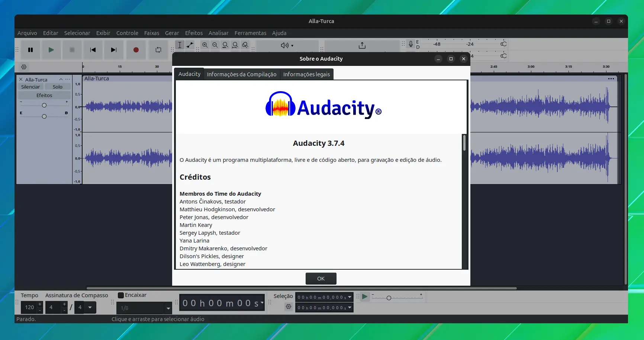This screenshot has height=340, width=644.
Task: Increase tempo with the plus stepper
Action: click(x=40, y=304)
